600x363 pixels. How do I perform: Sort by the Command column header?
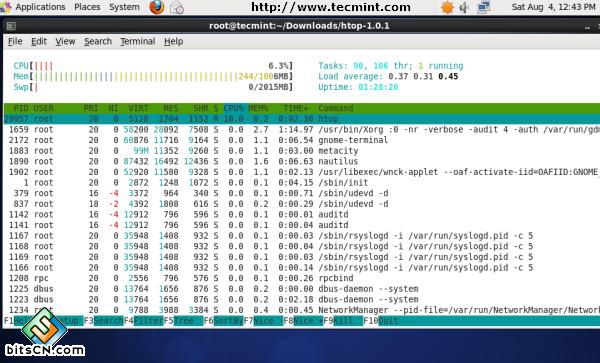(x=336, y=108)
